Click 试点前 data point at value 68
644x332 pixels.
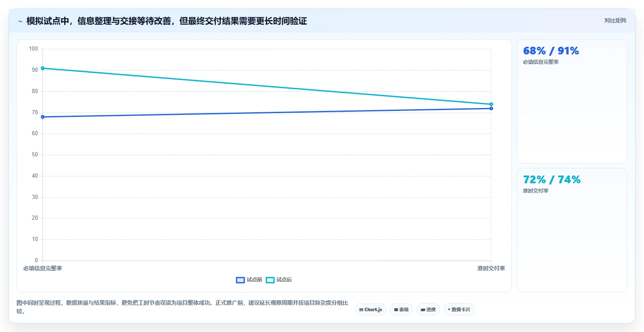pyautogui.click(x=42, y=117)
